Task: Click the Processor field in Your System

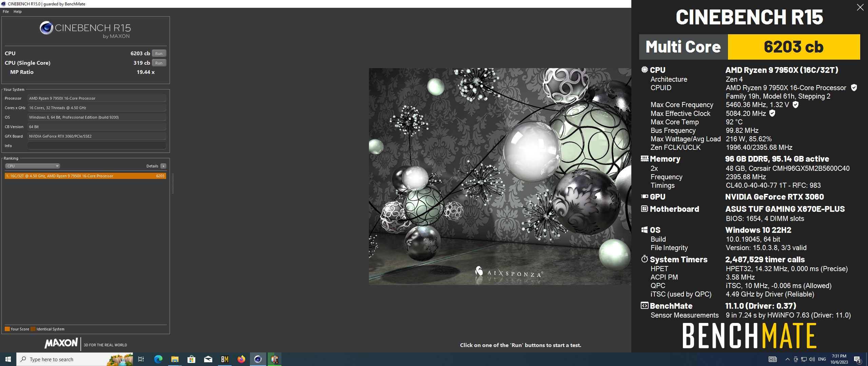Action: [x=97, y=98]
